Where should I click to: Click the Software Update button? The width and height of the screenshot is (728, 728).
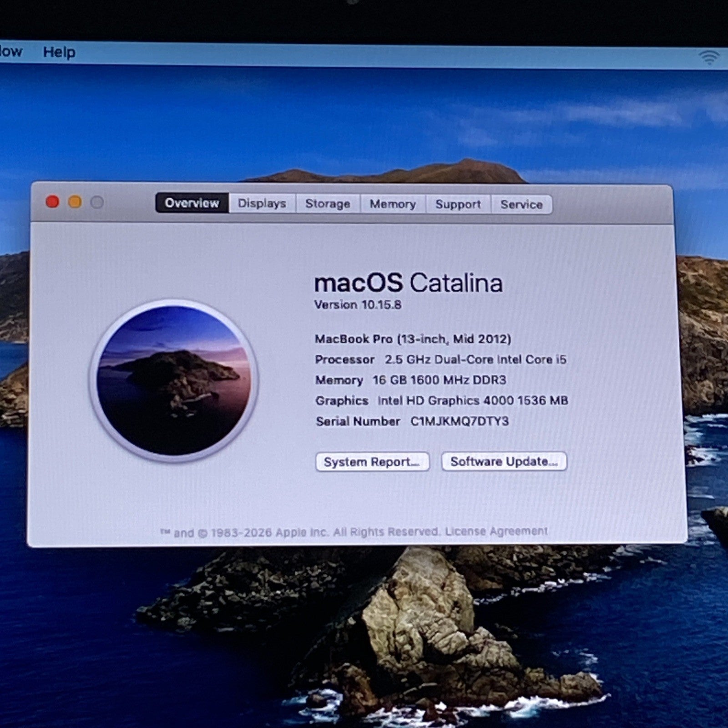504,461
